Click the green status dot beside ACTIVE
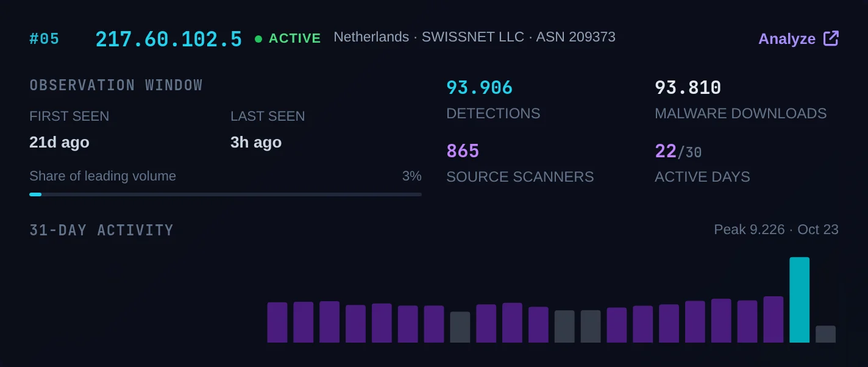868x367 pixels. point(258,39)
